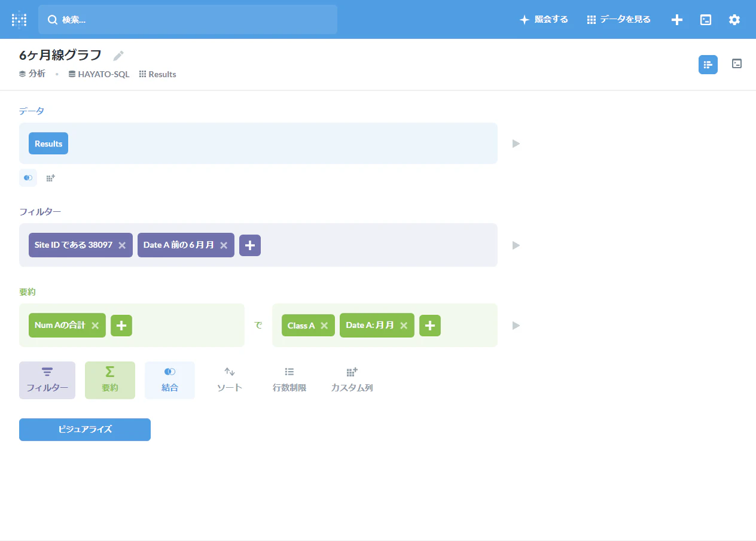The height and width of the screenshot is (541, 756).
Task: Show the native query preview icon
Action: point(737,63)
